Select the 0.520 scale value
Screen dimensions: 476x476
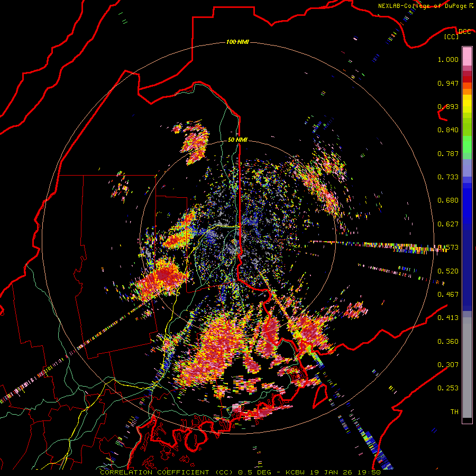(x=448, y=271)
